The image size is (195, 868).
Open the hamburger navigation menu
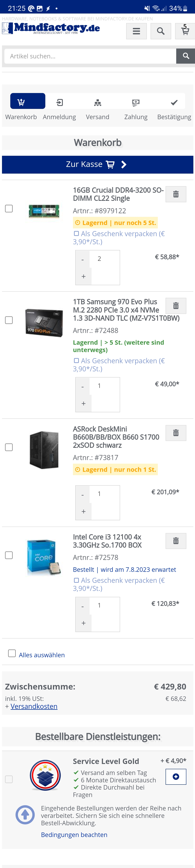click(x=136, y=31)
